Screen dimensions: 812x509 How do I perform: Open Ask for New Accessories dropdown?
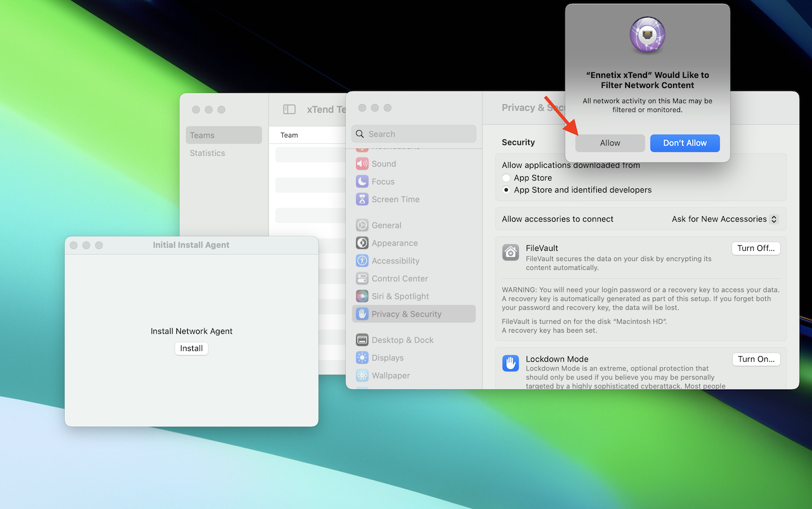tap(725, 219)
